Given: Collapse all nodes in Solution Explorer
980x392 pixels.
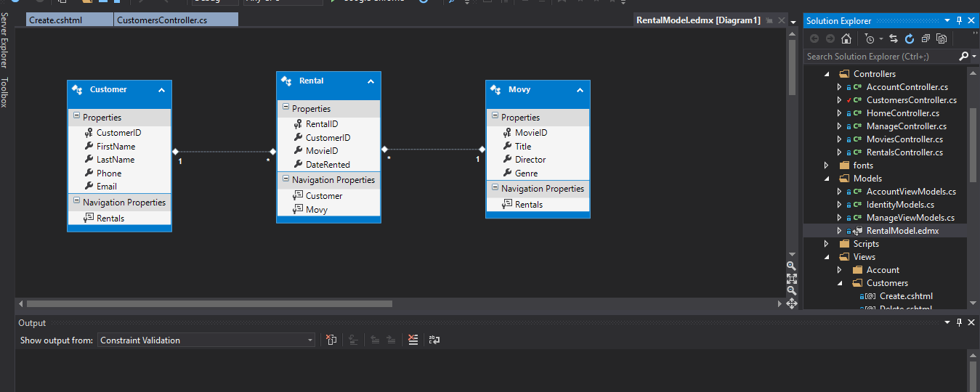Looking at the screenshot, I should [x=925, y=38].
